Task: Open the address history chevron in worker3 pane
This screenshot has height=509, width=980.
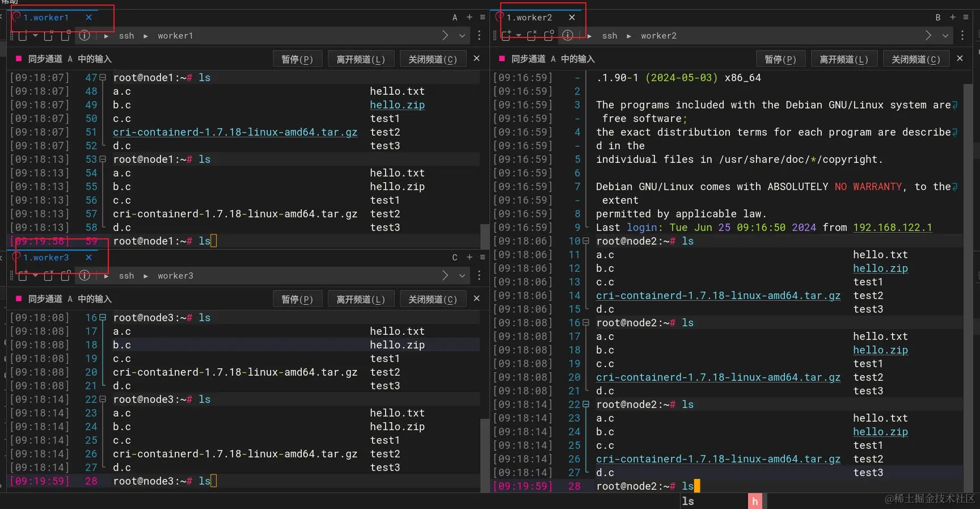Action: [x=462, y=276]
